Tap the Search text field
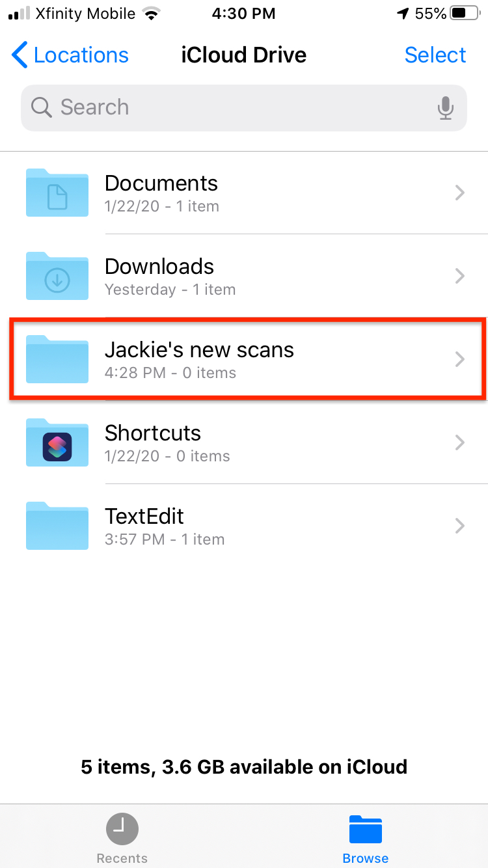This screenshot has width=488, height=868. [x=244, y=108]
